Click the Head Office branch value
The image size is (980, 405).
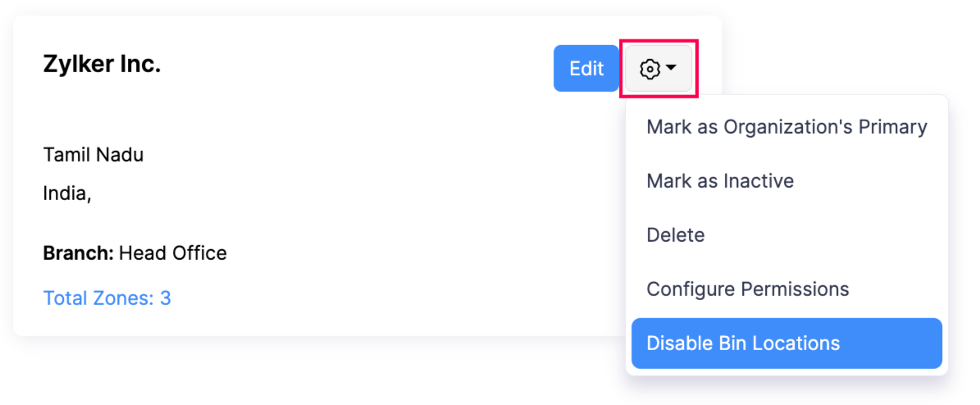coord(172,253)
